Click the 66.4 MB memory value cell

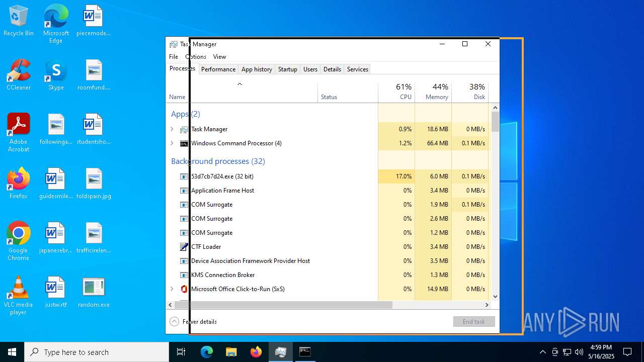433,143
